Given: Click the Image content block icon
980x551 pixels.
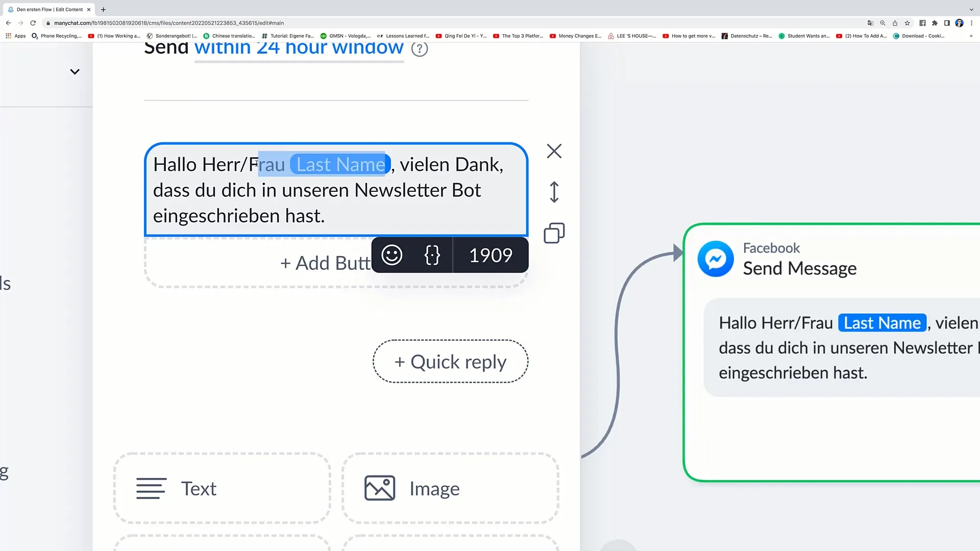Looking at the screenshot, I should coord(380,488).
